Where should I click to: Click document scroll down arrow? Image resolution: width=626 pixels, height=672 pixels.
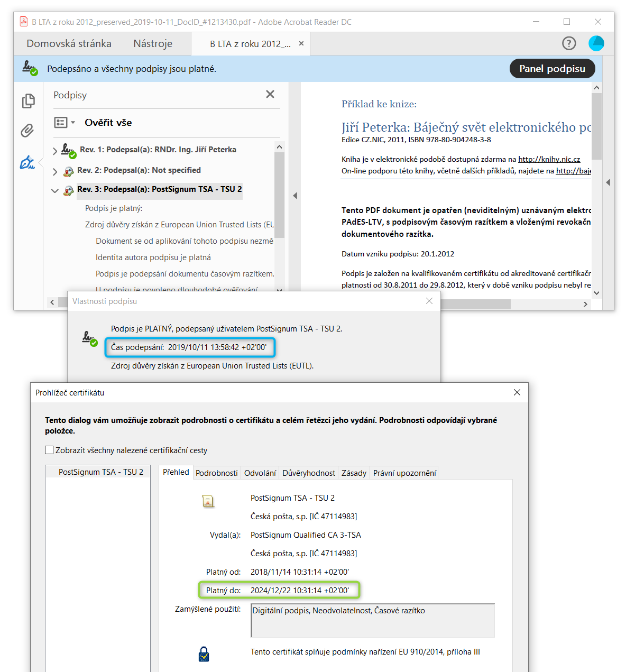(597, 293)
